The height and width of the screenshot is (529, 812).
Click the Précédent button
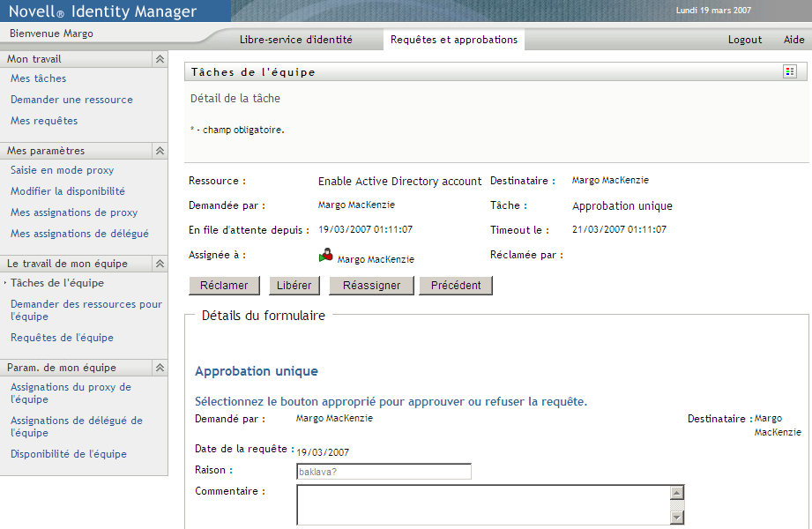(456, 286)
